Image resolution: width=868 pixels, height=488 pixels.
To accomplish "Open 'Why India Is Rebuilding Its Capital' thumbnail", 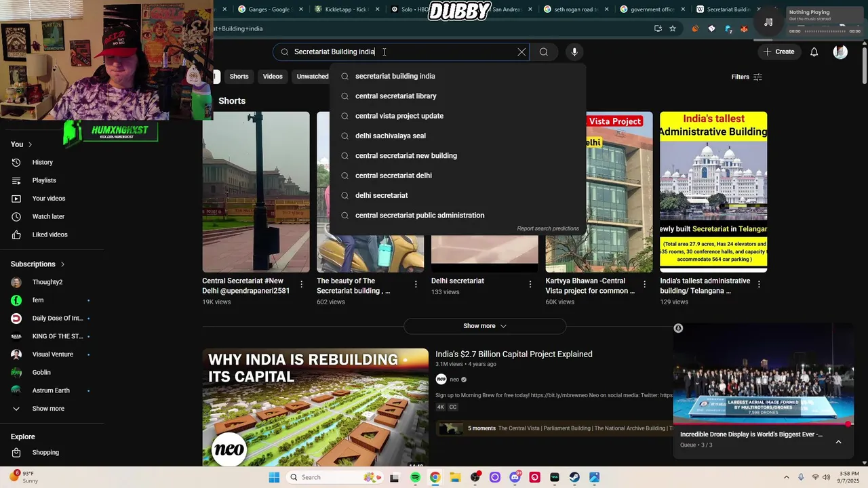I will [315, 407].
